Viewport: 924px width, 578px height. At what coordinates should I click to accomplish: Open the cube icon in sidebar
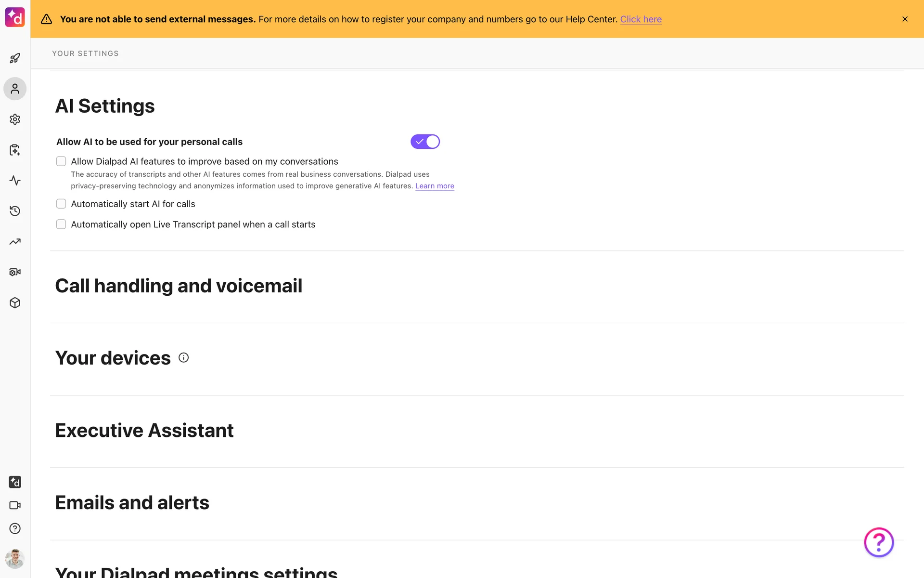click(15, 303)
